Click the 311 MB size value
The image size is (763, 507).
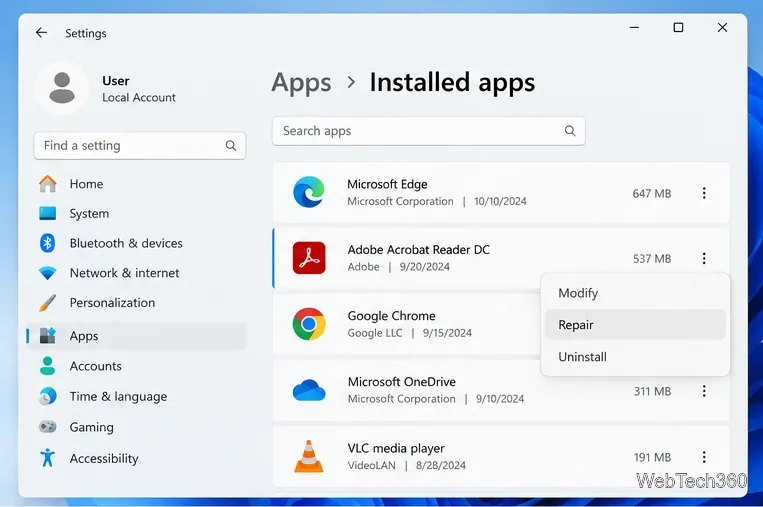652,391
